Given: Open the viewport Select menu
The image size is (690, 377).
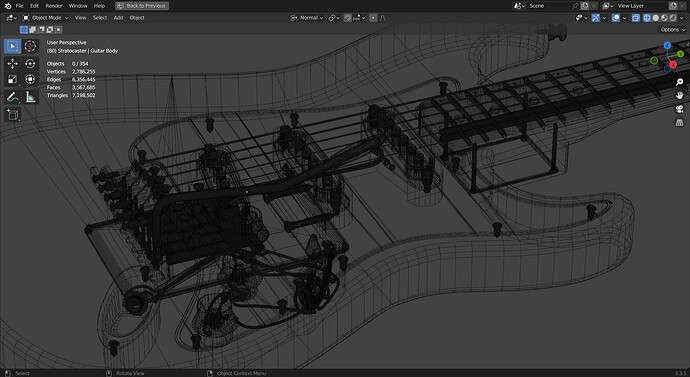Looking at the screenshot, I should pyautogui.click(x=100, y=18).
